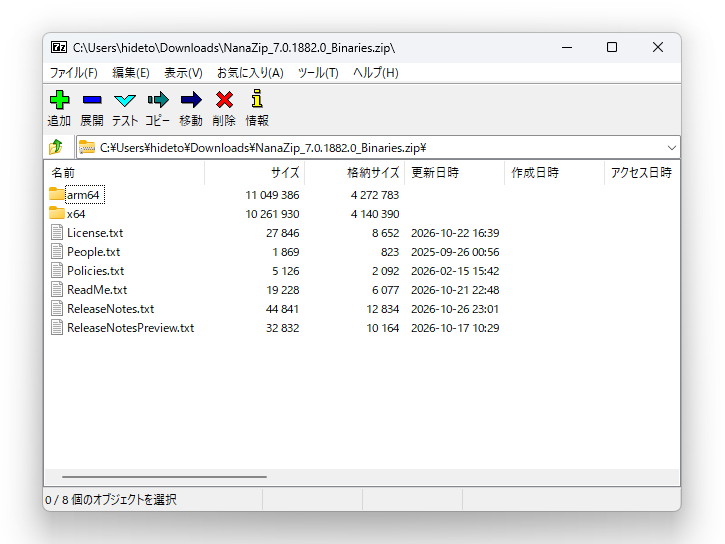The width and height of the screenshot is (725, 544).
Task: Open the ファイル(F) menu
Action: pyautogui.click(x=74, y=73)
